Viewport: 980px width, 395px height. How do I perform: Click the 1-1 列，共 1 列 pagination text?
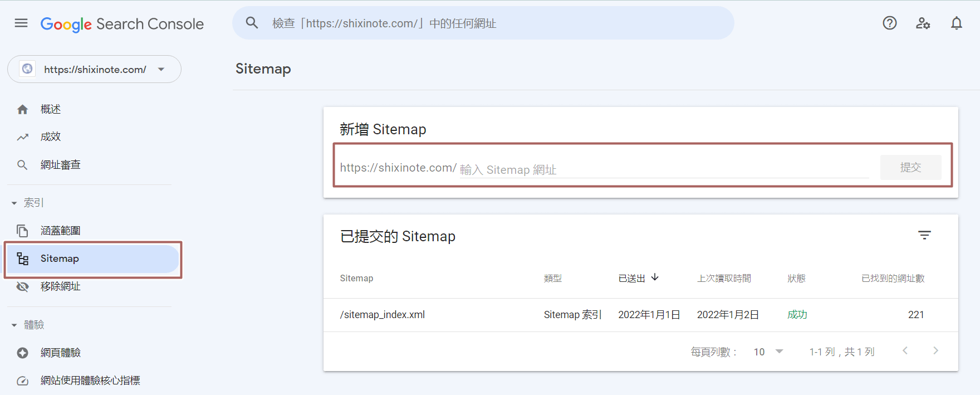842,352
